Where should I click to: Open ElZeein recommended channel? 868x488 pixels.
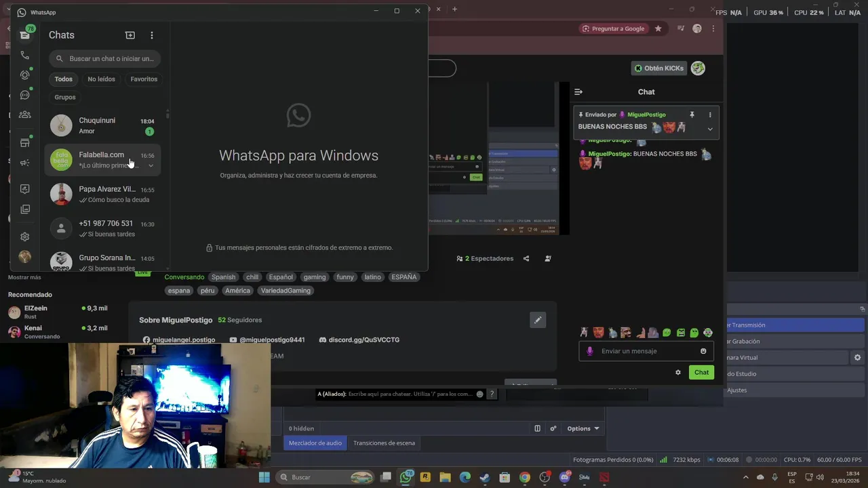coord(58,312)
